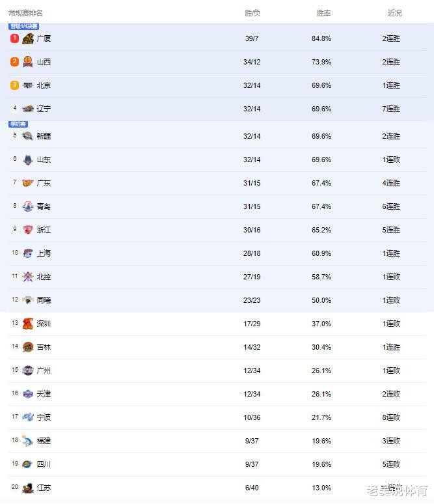This screenshot has height=504, width=434.
Task: Click the 北京 team logo icon
Action: (x=28, y=85)
